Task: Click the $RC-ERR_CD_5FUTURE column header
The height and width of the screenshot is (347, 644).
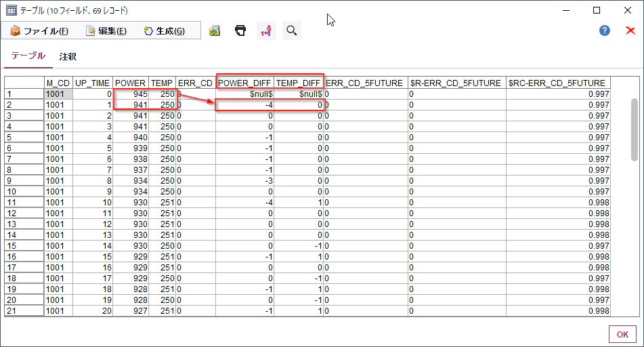Action: coord(558,83)
